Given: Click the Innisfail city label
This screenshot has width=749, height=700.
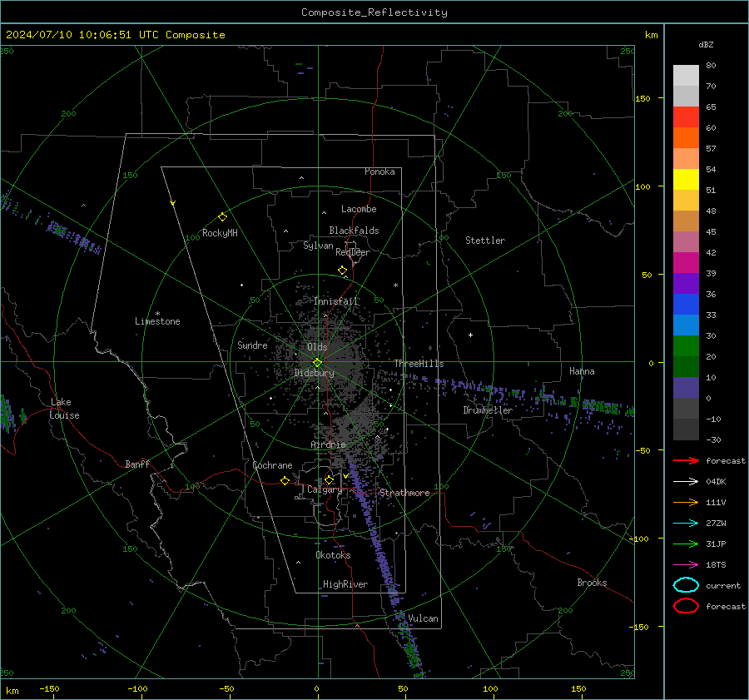Looking at the screenshot, I should 336,301.
